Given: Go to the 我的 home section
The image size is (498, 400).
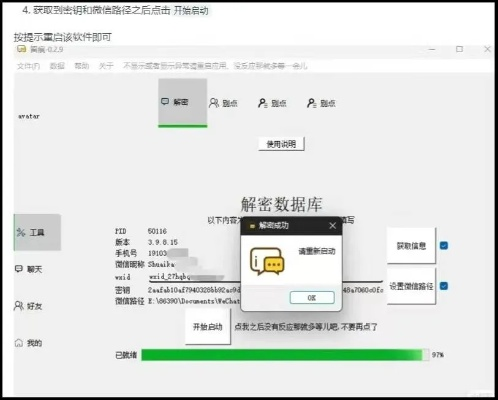Looking at the screenshot, I should 28,343.
